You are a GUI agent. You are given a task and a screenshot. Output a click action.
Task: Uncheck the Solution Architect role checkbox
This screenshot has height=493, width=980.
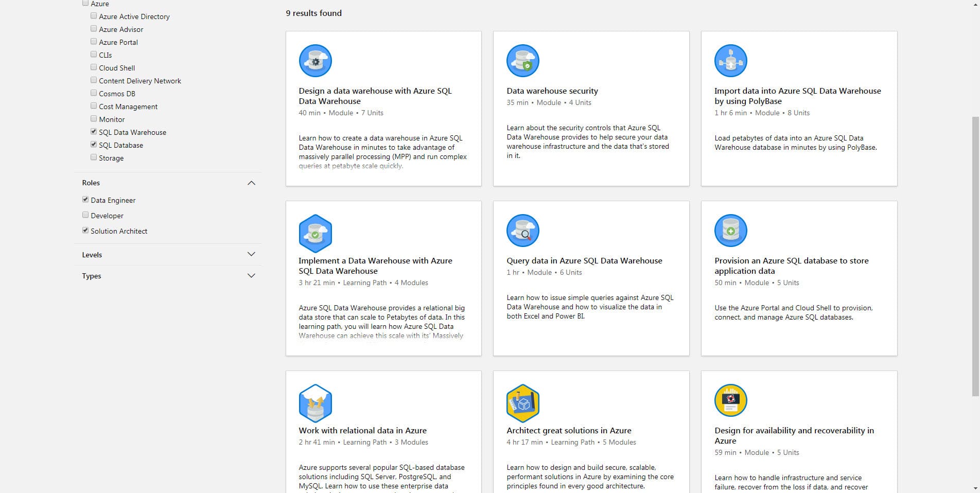tap(85, 231)
